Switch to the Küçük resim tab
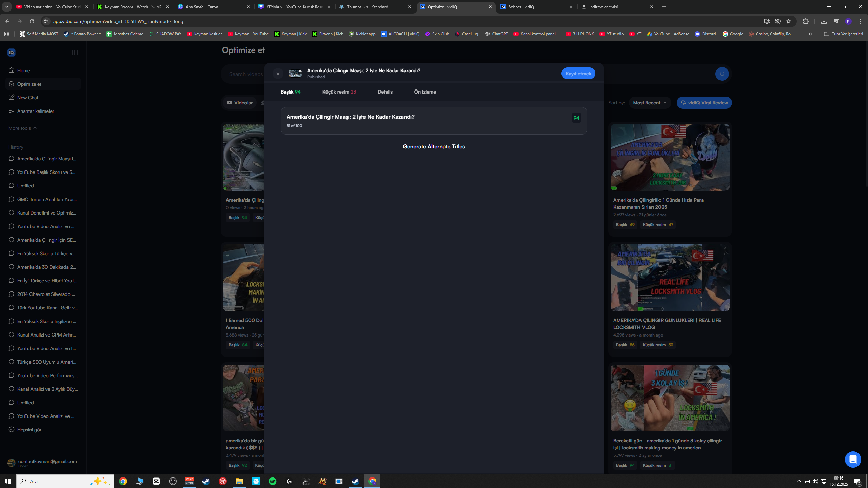This screenshot has height=488, width=868. (x=339, y=92)
